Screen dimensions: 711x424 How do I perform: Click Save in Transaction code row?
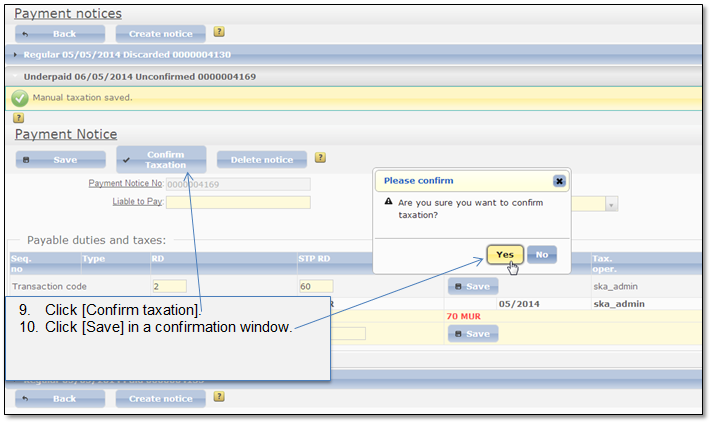pos(473,286)
